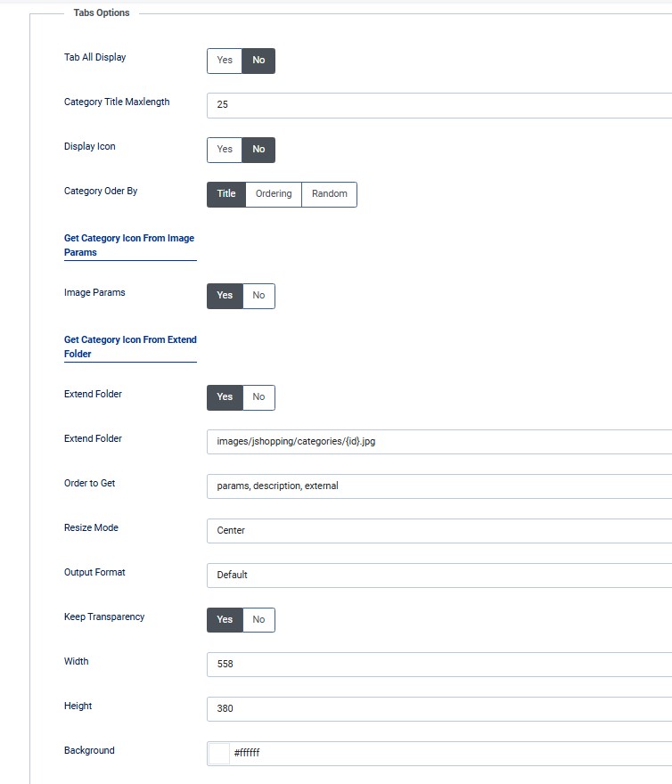Viewport: 672px width, 784px height.
Task: Select Random category order
Action: tap(329, 194)
